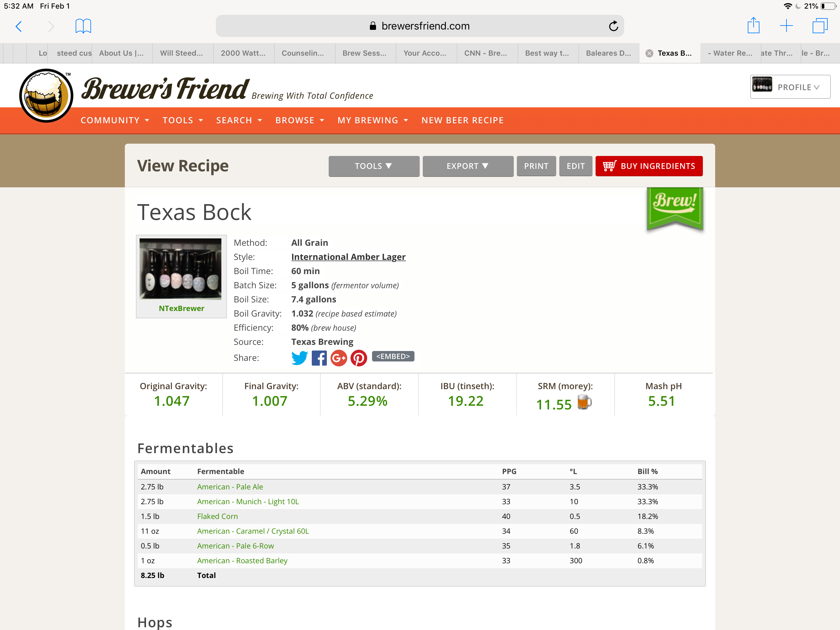The width and height of the screenshot is (840, 630).
Task: Open the EXPORT dropdown button
Action: point(468,166)
